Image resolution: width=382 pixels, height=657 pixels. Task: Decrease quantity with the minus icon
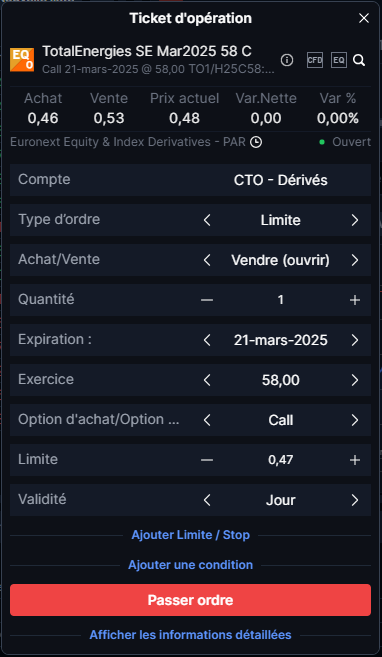click(207, 300)
